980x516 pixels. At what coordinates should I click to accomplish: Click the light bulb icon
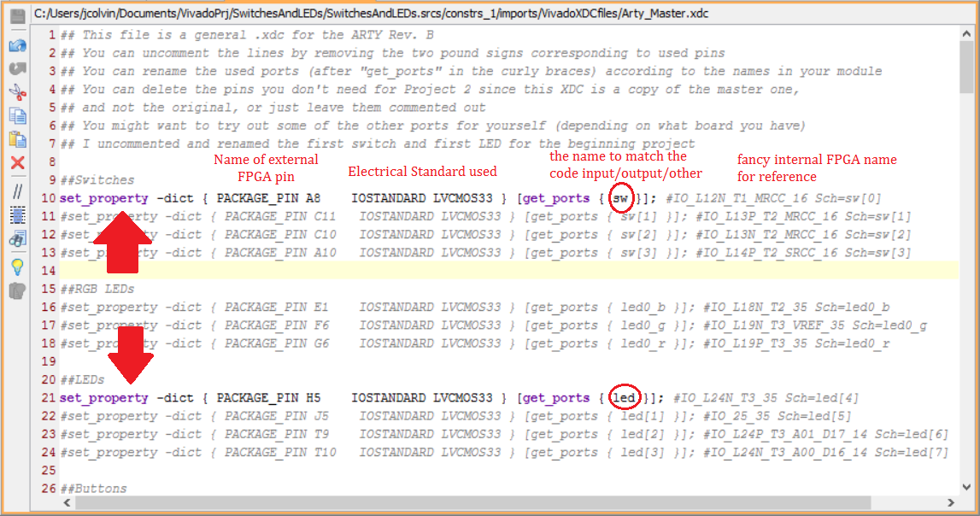pyautogui.click(x=17, y=267)
